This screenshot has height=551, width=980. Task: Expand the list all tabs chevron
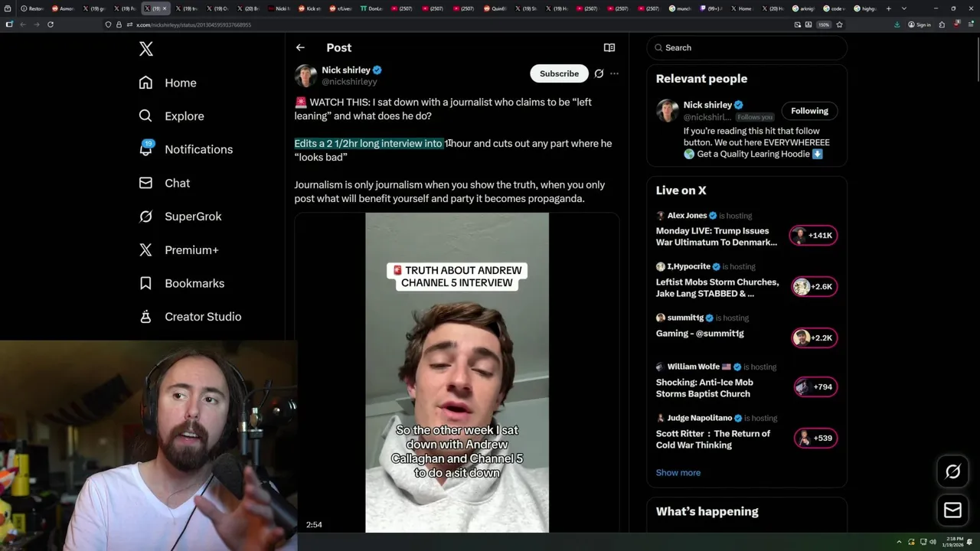[x=904, y=8]
